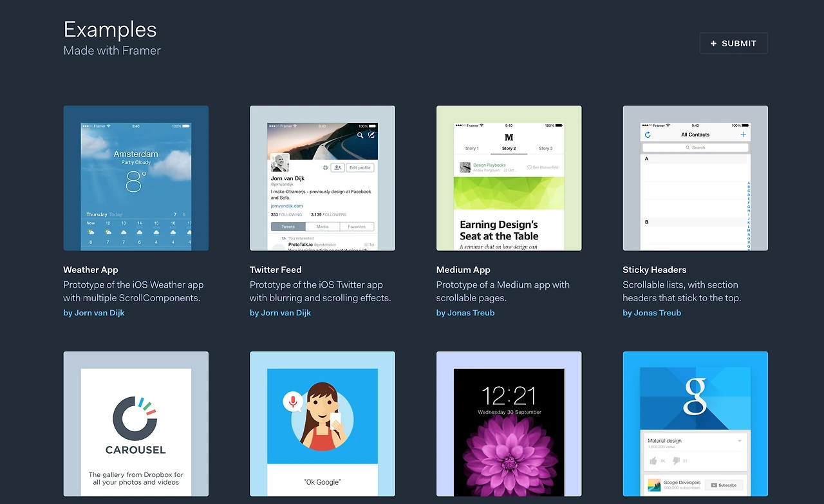Click the Submit button
This screenshot has width=824, height=504.
(733, 43)
